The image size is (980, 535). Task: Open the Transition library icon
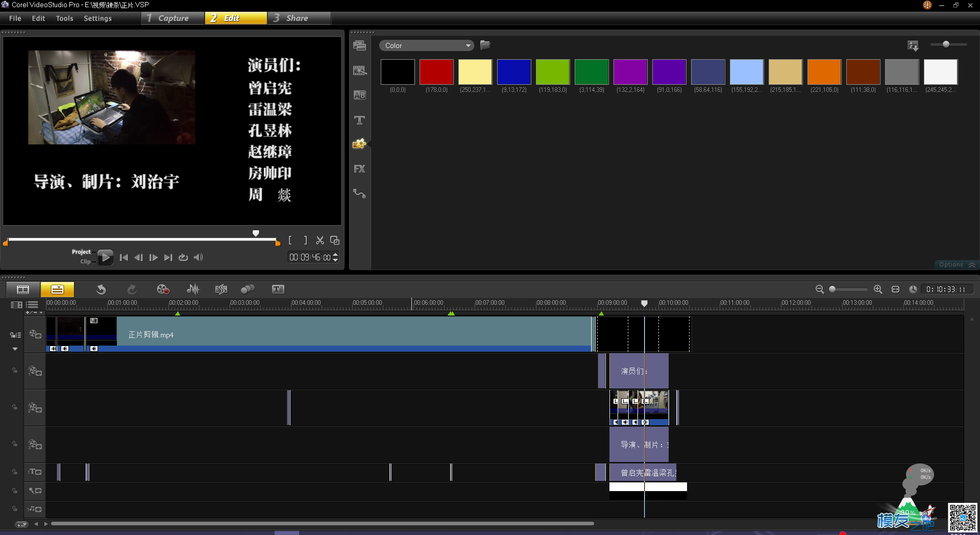point(359,70)
